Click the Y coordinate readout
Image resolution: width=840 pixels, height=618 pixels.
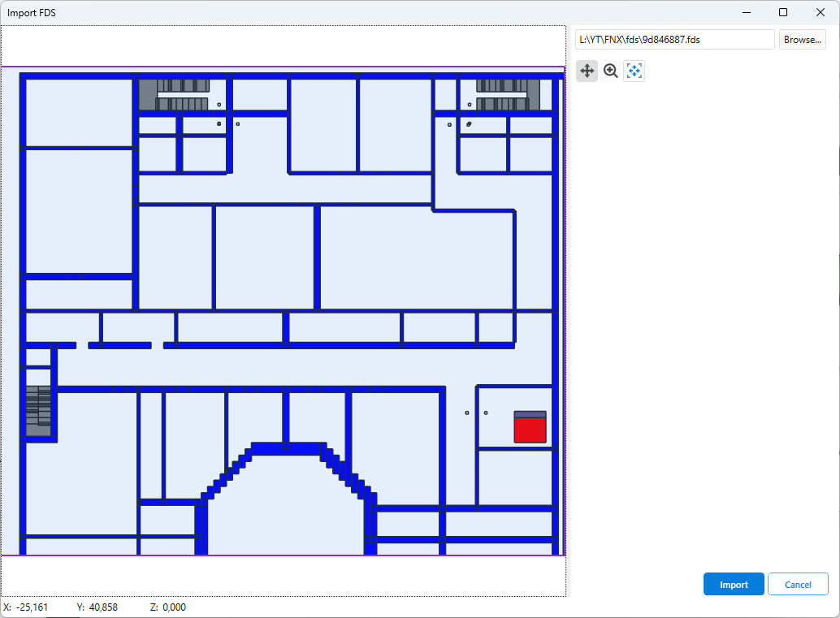pyautogui.click(x=97, y=607)
